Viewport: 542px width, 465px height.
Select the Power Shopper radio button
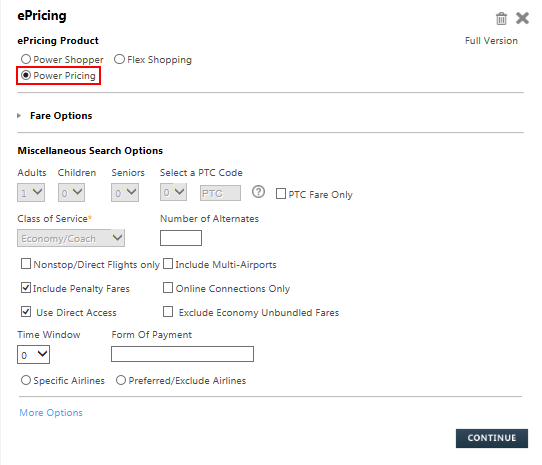click(26, 59)
